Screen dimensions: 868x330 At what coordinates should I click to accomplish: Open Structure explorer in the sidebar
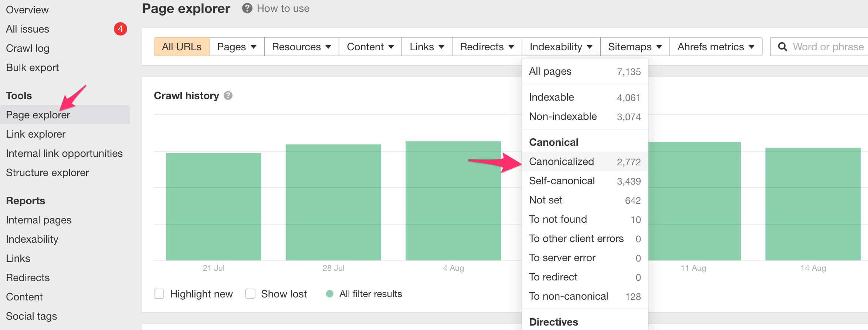click(47, 172)
